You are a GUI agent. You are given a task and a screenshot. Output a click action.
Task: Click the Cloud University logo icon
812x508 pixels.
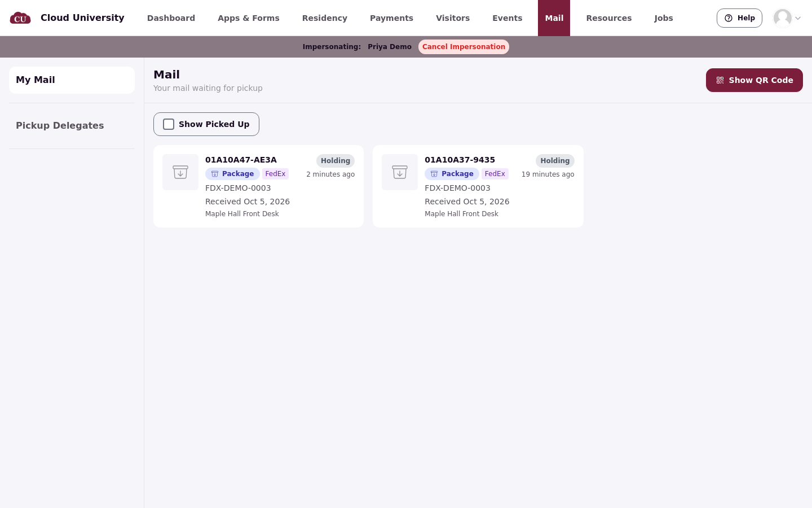click(20, 18)
